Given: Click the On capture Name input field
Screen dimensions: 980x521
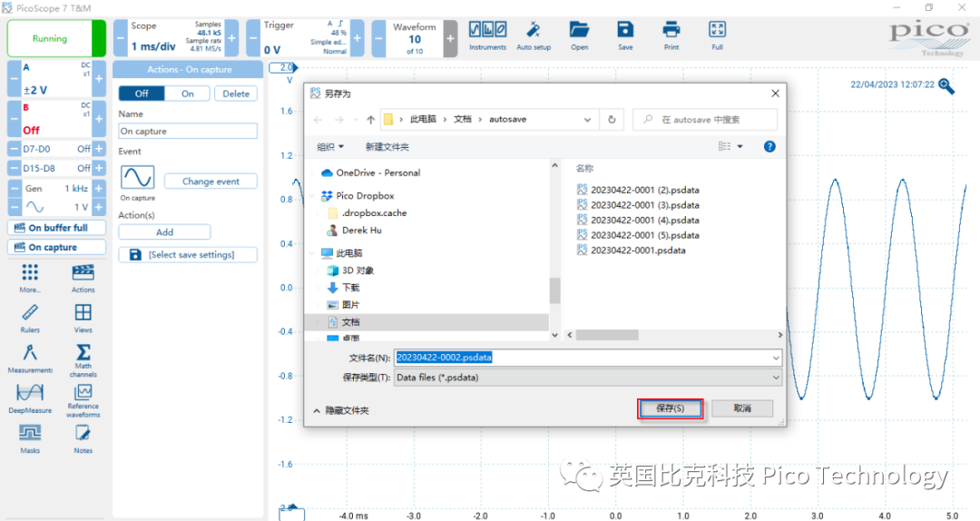Looking at the screenshot, I should (x=188, y=132).
